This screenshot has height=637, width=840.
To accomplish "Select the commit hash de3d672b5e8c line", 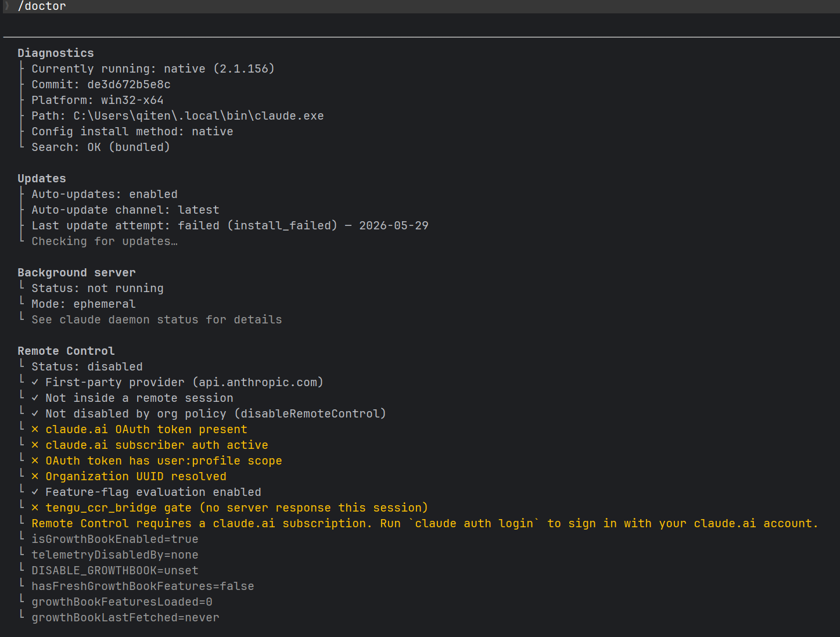I will click(x=101, y=85).
